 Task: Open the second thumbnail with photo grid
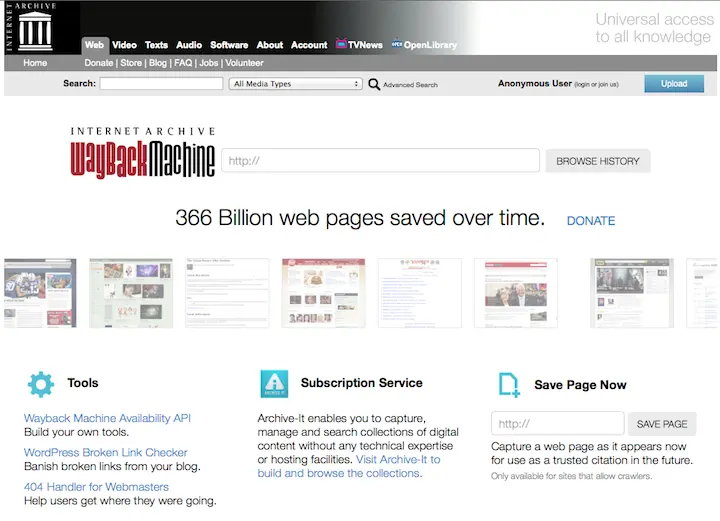[x=131, y=293]
